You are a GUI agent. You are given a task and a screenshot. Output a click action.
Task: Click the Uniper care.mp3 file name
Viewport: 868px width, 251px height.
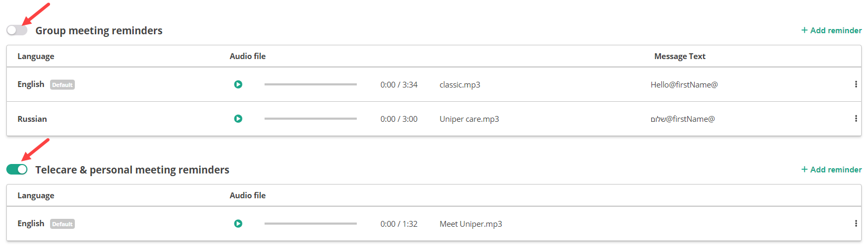[469, 119]
